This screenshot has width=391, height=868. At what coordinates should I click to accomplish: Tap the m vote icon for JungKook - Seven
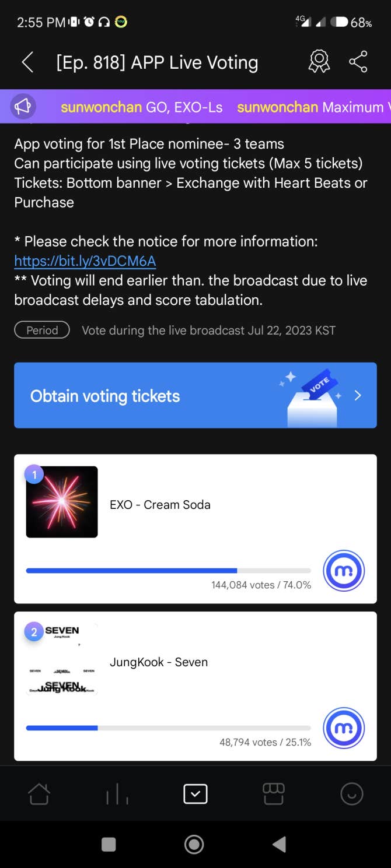point(343,728)
